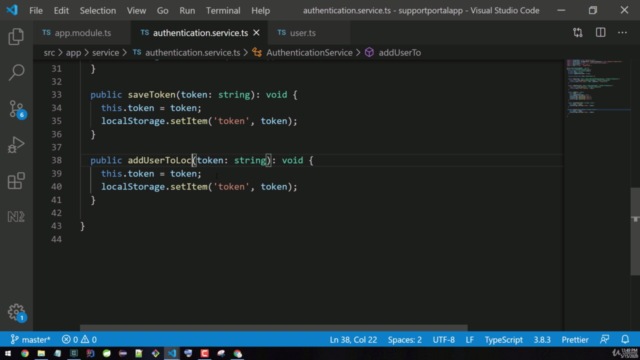The width and height of the screenshot is (640, 360).
Task: Switch to the user.ts tab
Action: point(309,33)
